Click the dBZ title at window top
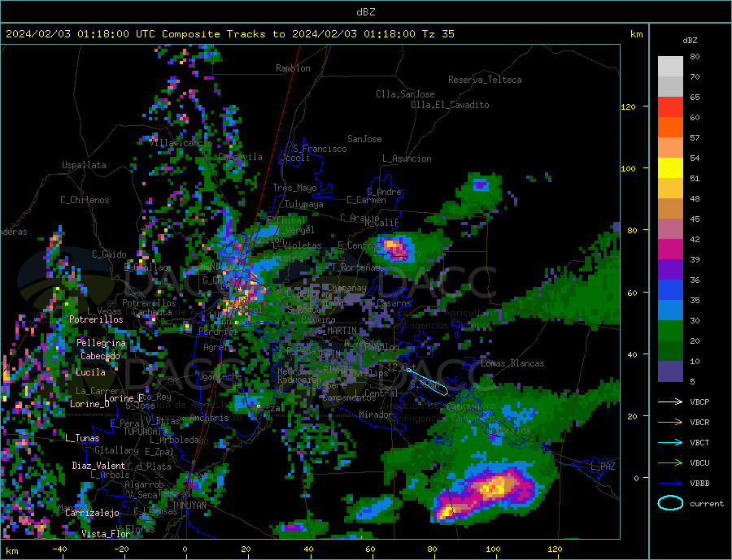Image resolution: width=732 pixels, height=560 pixels. tap(365, 12)
